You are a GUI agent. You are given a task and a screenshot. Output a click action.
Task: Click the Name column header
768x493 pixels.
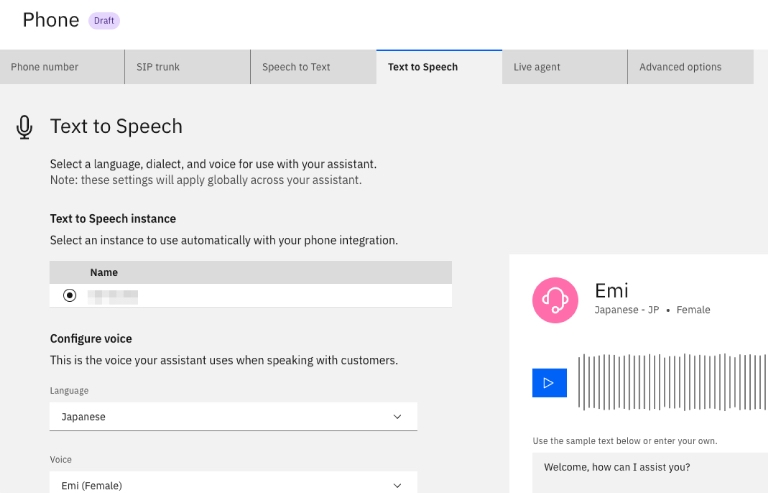(x=104, y=272)
